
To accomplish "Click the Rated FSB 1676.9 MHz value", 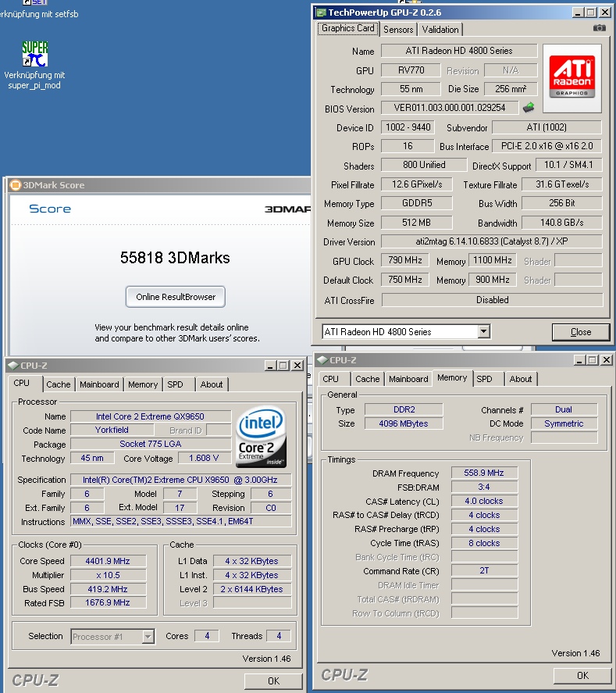I will pyautogui.click(x=108, y=603).
